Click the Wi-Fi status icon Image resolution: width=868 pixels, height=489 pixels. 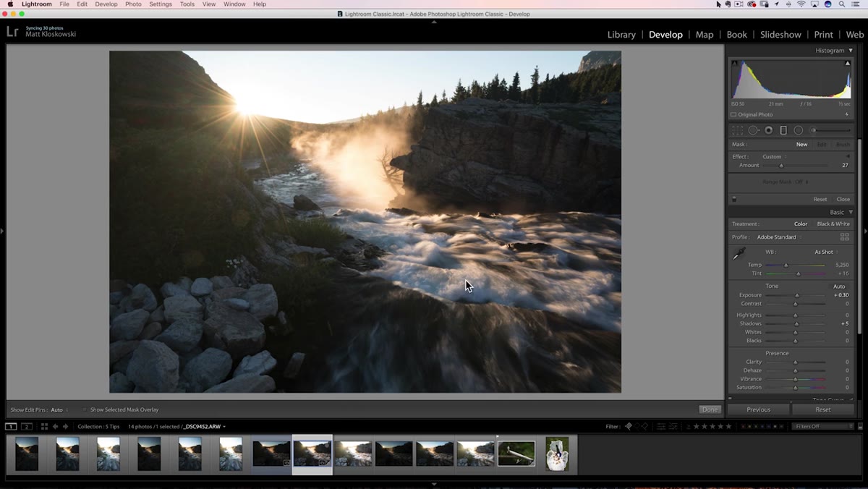click(801, 4)
